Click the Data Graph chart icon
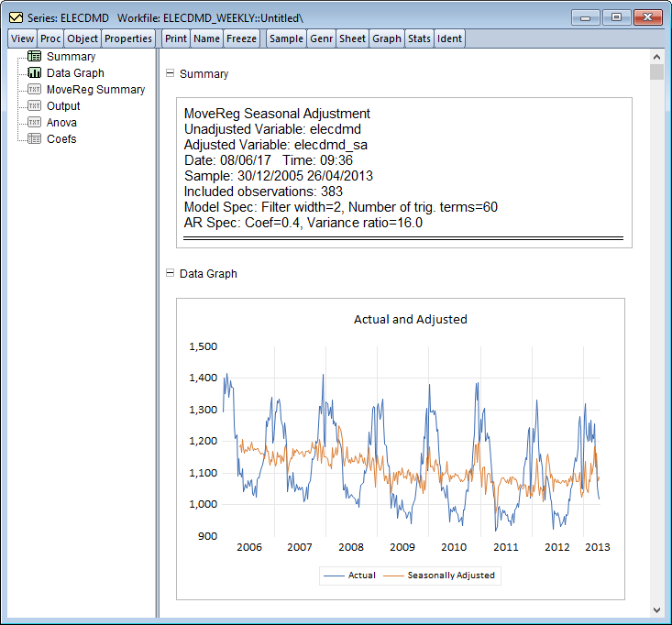The image size is (672, 625). (x=34, y=72)
